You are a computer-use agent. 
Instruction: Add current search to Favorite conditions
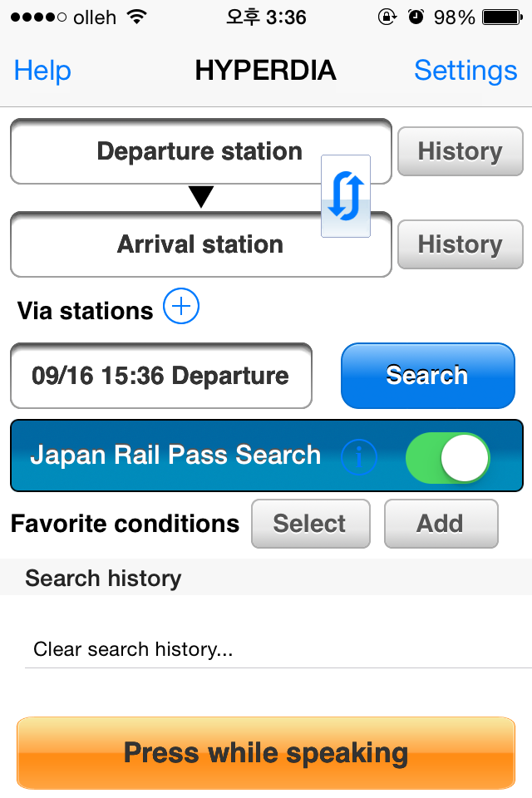click(441, 524)
